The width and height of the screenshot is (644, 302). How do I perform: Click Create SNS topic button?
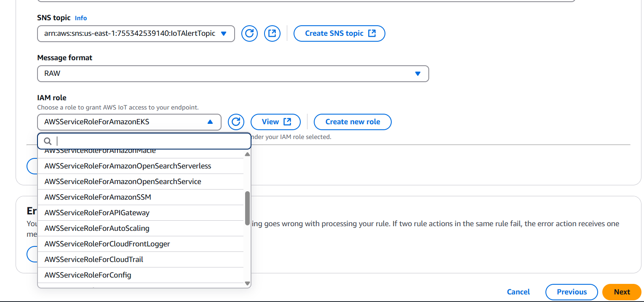[x=339, y=33]
